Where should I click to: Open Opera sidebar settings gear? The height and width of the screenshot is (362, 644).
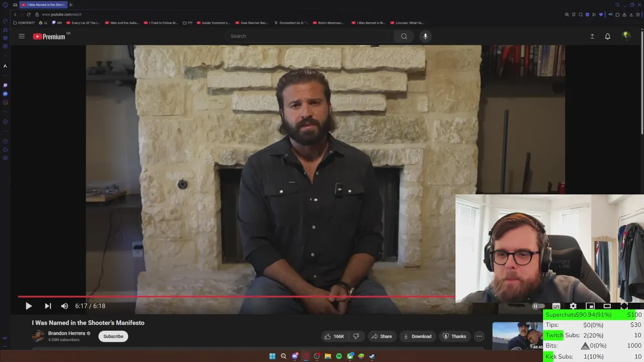coord(5,158)
